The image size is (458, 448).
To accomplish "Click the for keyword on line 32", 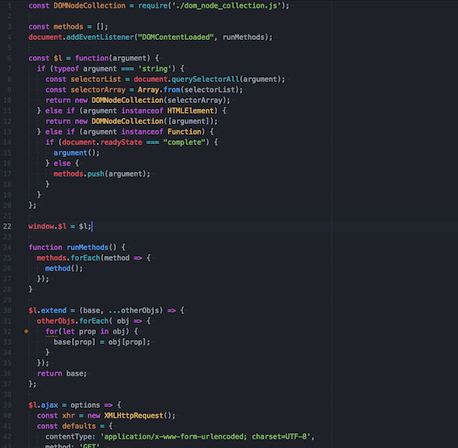I will coord(52,331).
